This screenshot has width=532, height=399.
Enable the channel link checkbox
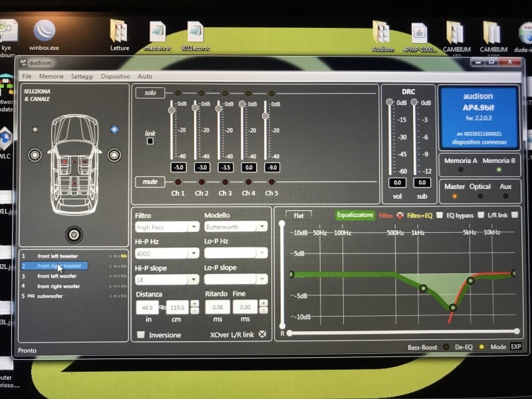[150, 141]
